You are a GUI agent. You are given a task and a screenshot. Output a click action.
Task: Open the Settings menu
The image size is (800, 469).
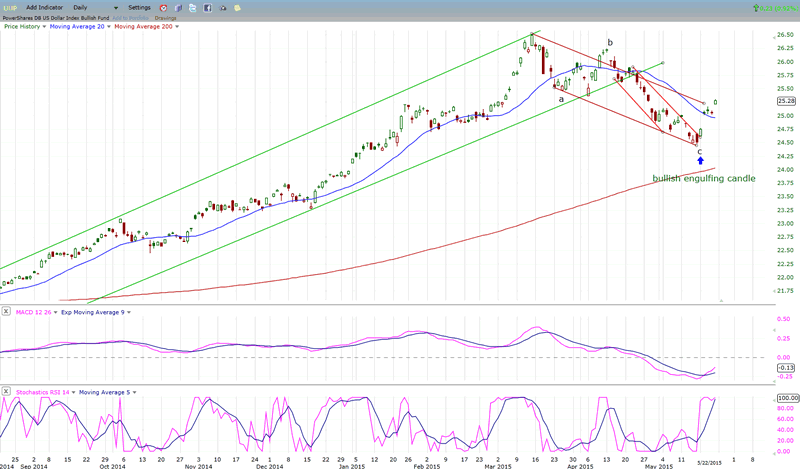[x=139, y=7]
